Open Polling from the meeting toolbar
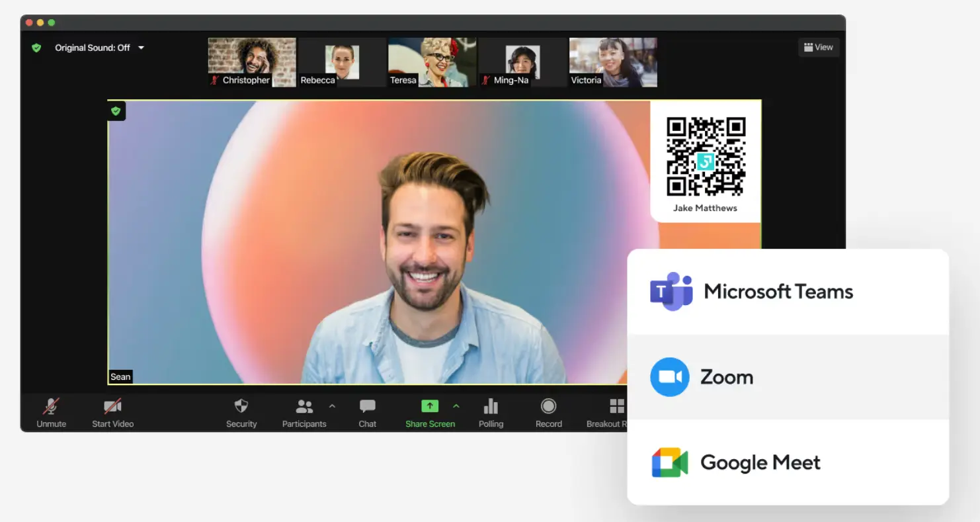 [x=491, y=413]
